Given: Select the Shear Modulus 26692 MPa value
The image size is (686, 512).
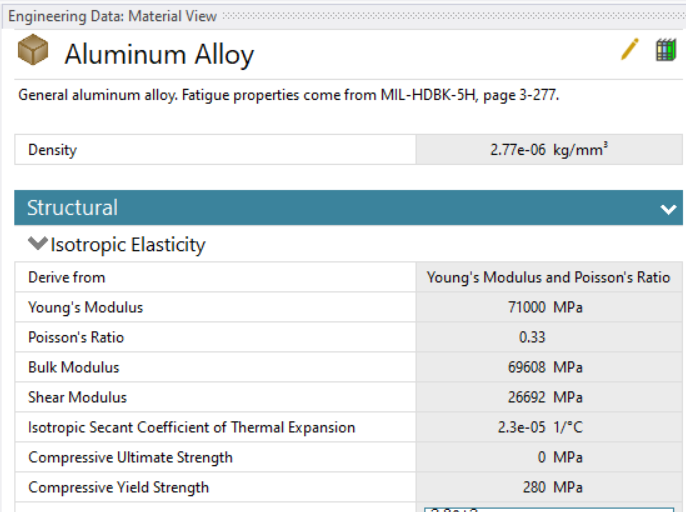Looking at the screenshot, I should click(x=548, y=397).
